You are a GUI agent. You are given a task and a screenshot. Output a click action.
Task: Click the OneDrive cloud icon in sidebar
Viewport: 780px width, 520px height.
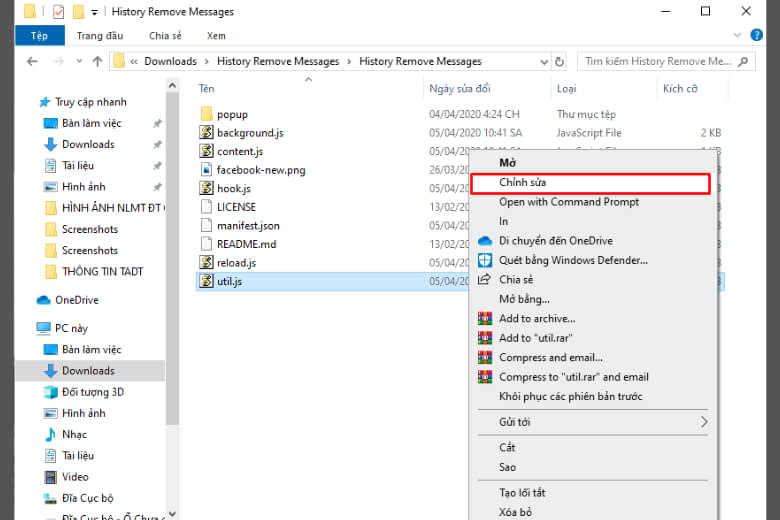tap(44, 300)
